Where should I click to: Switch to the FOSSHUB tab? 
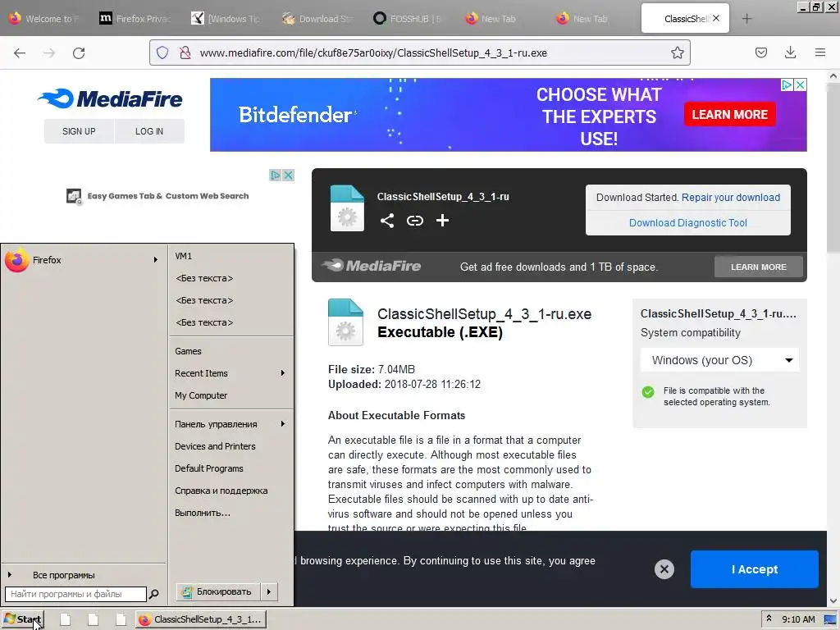[409, 19]
